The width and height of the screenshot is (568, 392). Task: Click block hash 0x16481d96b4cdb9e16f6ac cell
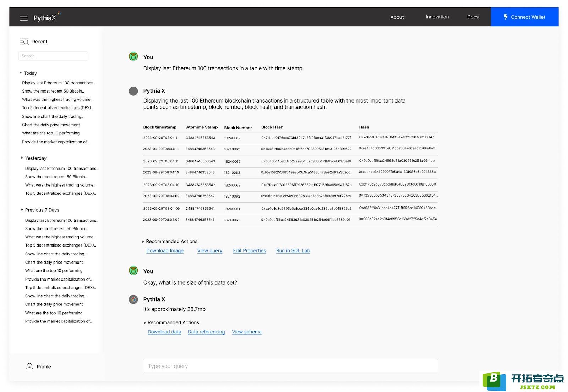[x=306, y=149]
